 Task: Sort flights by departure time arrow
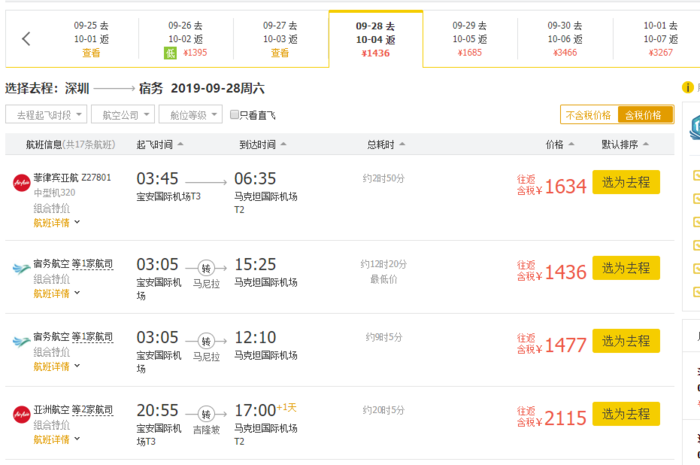pos(180,145)
